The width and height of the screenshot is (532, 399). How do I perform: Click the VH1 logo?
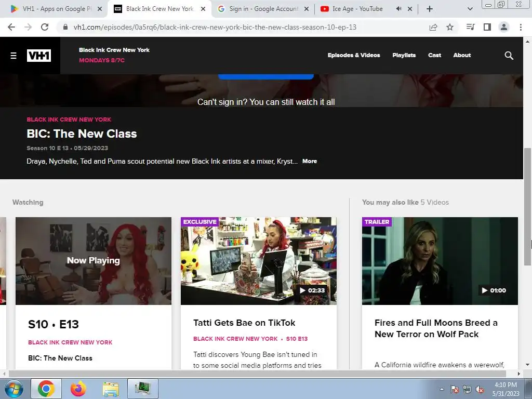(39, 55)
